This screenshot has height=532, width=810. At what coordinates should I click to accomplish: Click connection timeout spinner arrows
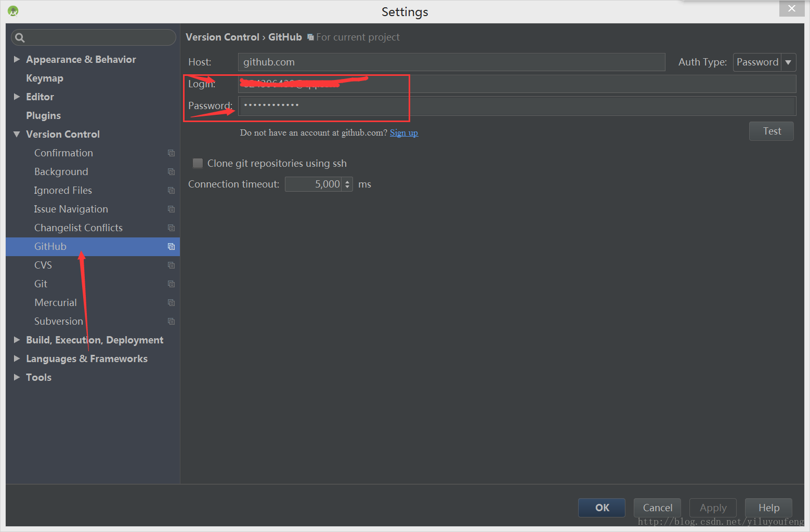coord(347,184)
